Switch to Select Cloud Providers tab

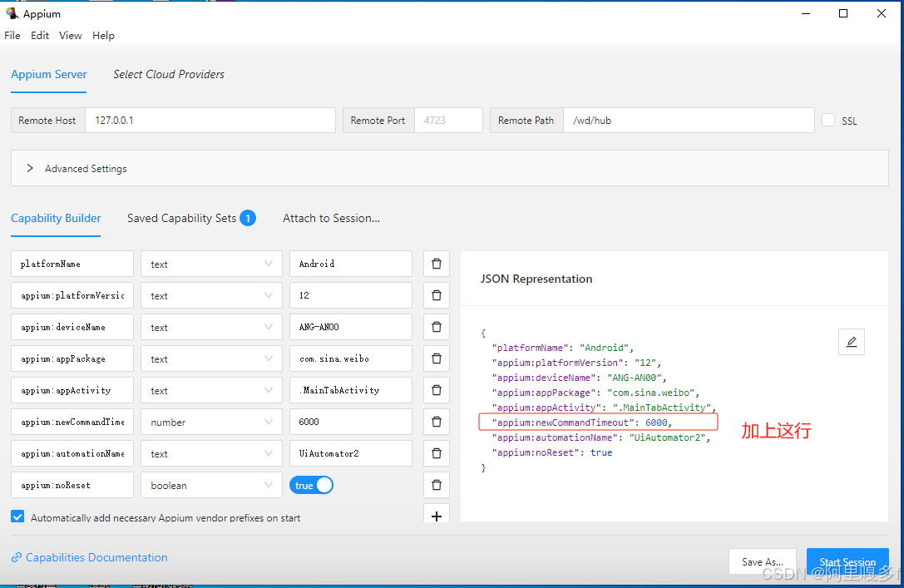tap(169, 74)
